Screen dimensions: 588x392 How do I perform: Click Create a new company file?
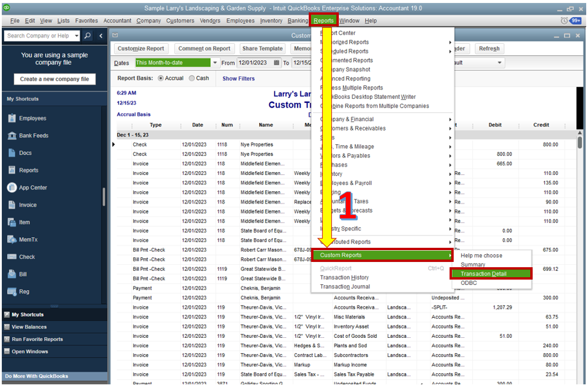click(x=55, y=79)
